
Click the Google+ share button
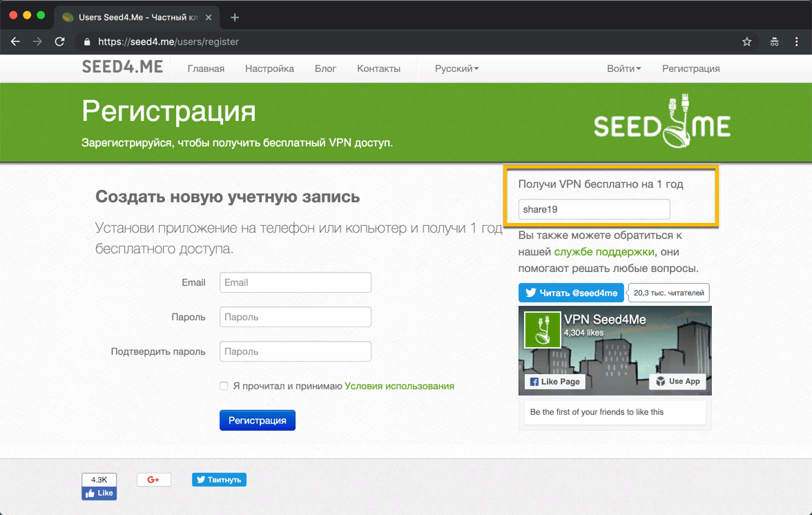pyautogui.click(x=154, y=480)
